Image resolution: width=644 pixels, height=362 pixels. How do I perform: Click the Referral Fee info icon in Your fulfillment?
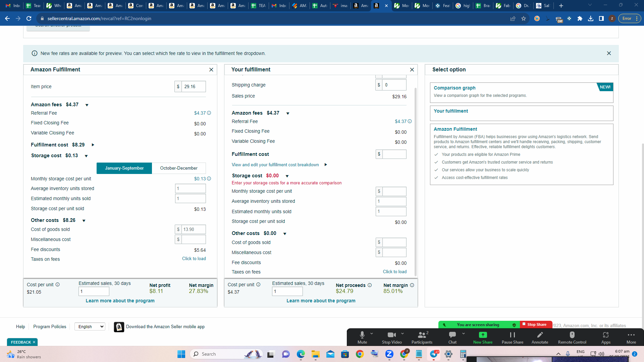pyautogui.click(x=410, y=121)
